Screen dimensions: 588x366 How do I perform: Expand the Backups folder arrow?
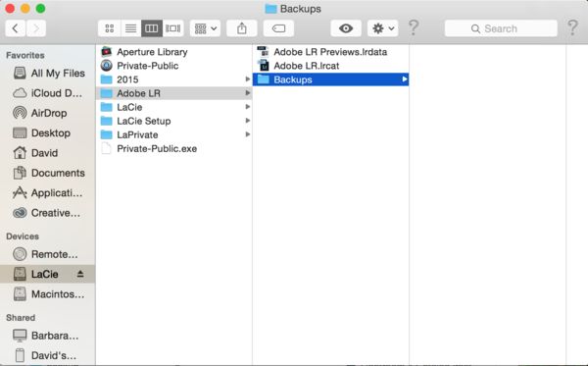(x=404, y=79)
